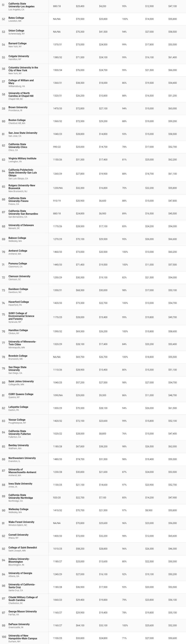Select Columbia University in the City of New York
The image size is (186, 644).
pyautogui.click(x=23, y=69)
